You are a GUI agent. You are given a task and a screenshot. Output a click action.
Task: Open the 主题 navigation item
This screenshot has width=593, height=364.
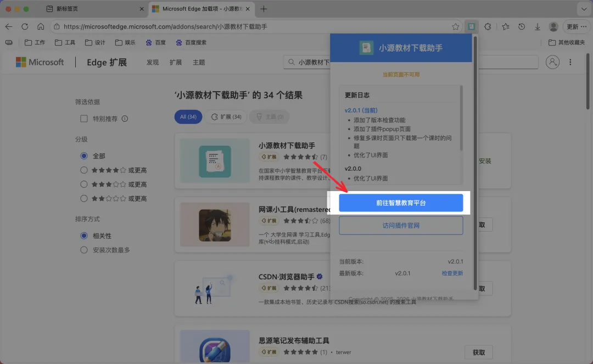pos(199,63)
